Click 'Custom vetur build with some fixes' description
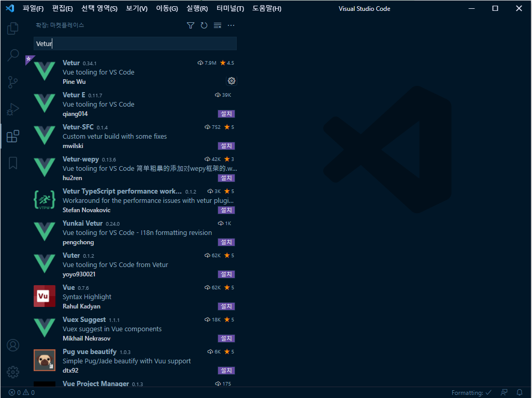 (x=114, y=137)
